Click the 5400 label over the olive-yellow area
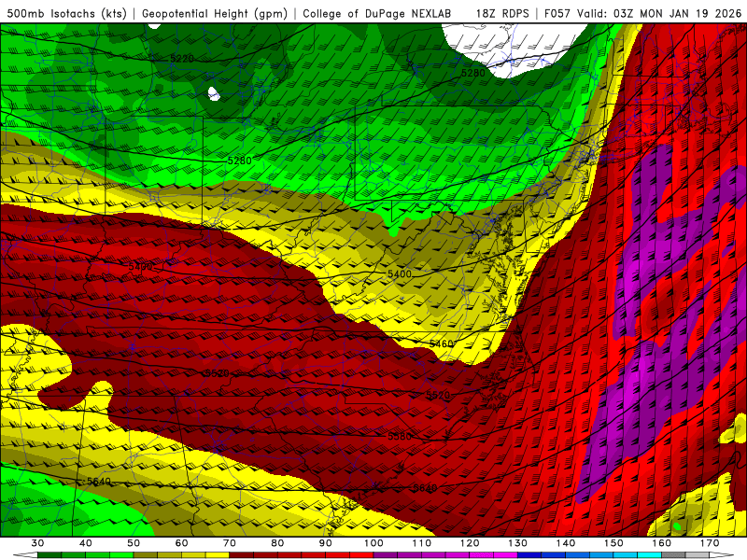 (400, 273)
